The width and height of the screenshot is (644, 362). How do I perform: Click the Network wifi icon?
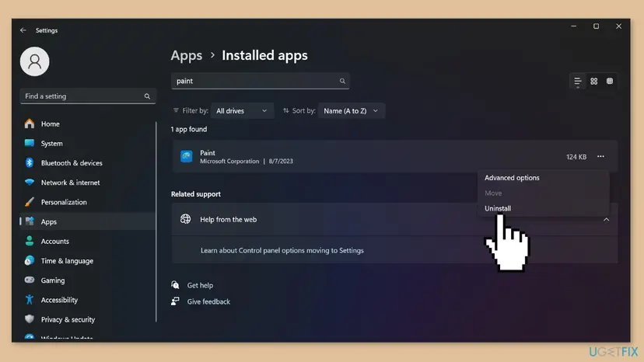(x=29, y=182)
